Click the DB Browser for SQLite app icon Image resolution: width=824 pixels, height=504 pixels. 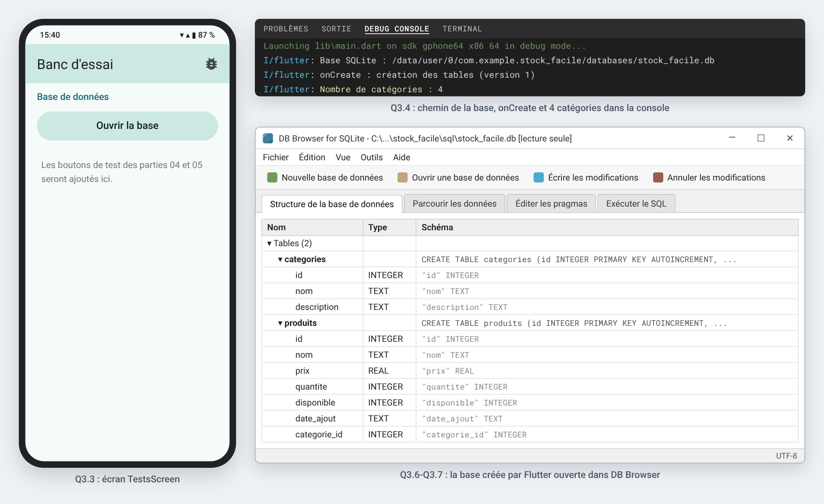[x=268, y=139]
